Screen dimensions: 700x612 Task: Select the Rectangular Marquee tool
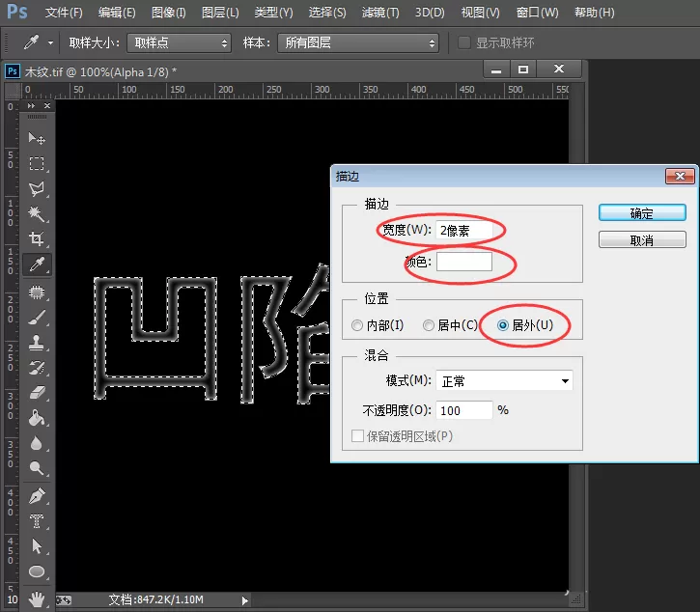point(37,163)
